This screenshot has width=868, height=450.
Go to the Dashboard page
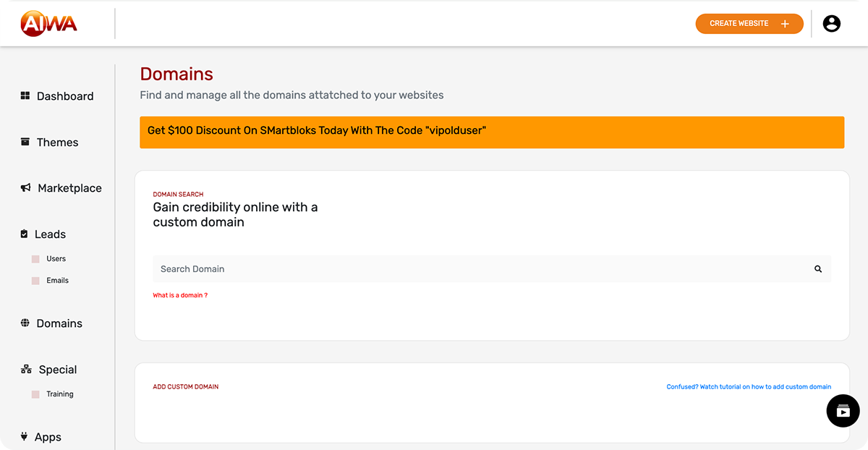[65, 96]
